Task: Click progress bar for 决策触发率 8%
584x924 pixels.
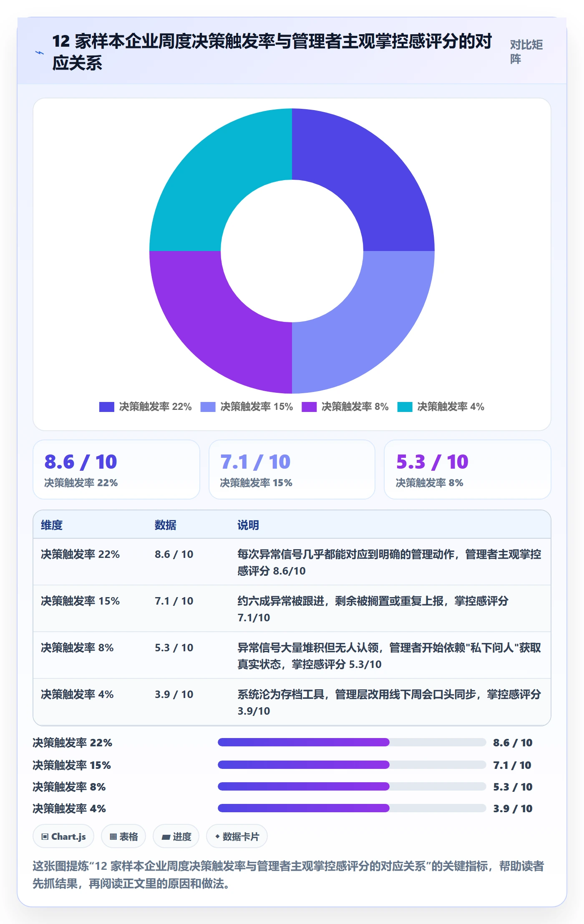Action: pos(352,786)
